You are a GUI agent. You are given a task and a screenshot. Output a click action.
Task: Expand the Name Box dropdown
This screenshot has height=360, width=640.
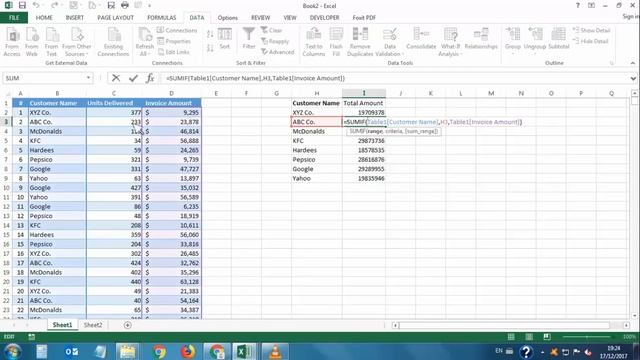88,78
